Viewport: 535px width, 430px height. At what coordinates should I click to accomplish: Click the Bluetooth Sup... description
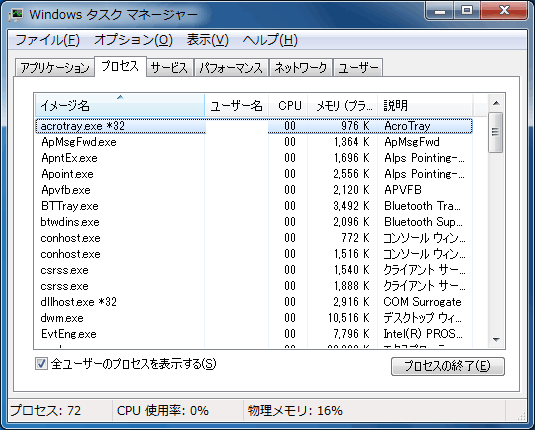click(x=423, y=222)
